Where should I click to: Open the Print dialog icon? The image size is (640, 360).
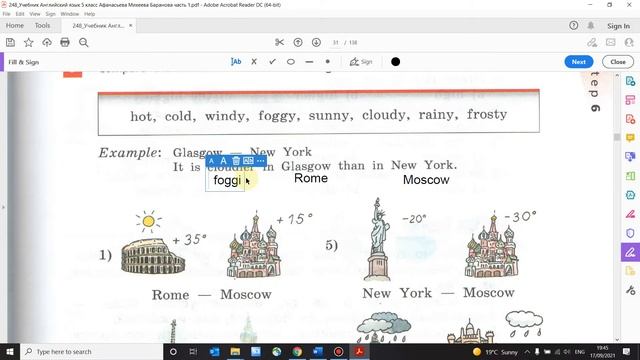click(65, 42)
